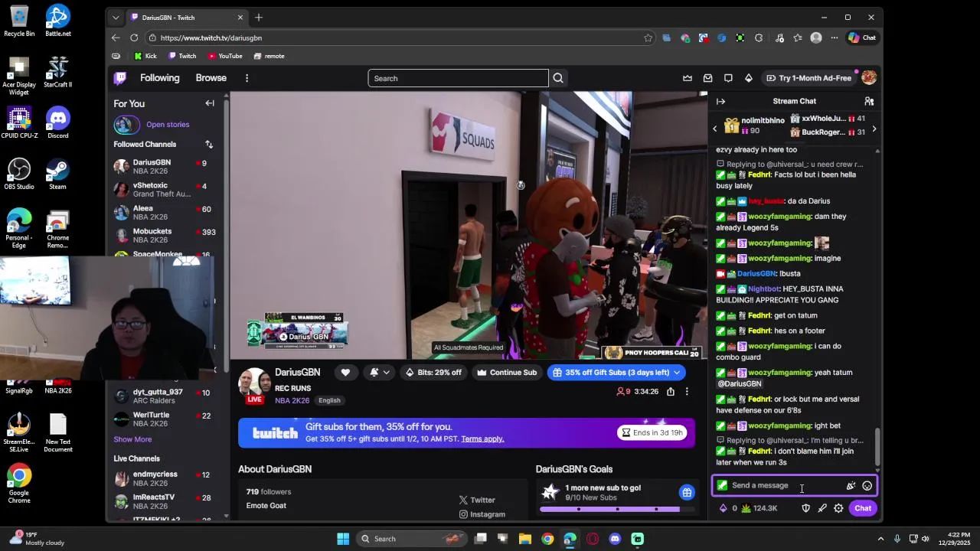Click gift icon on sub goal
This screenshot has height=551, width=980.
pyautogui.click(x=687, y=492)
